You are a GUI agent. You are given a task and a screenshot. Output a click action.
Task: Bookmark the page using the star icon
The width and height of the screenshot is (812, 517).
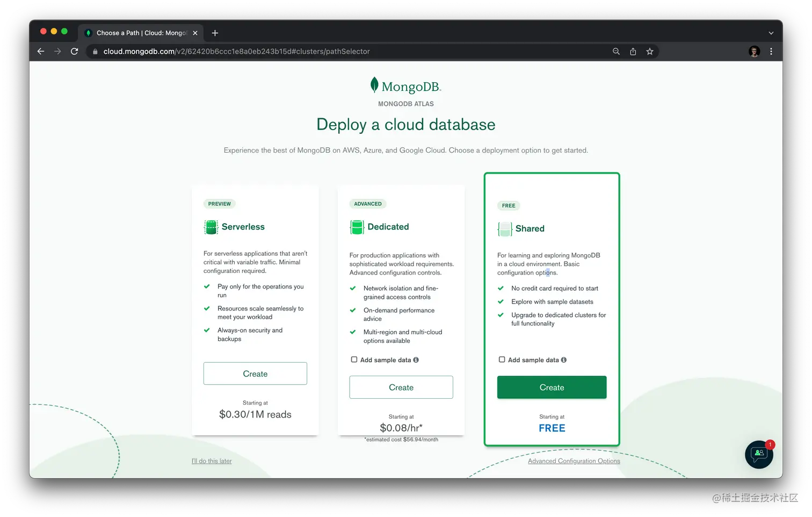(x=650, y=51)
